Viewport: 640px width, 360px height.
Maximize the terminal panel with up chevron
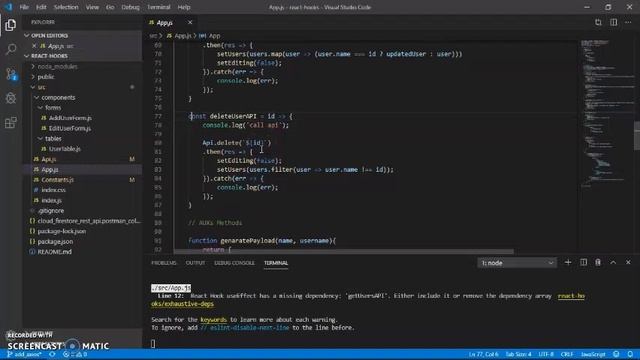pyautogui.click(x=613, y=262)
